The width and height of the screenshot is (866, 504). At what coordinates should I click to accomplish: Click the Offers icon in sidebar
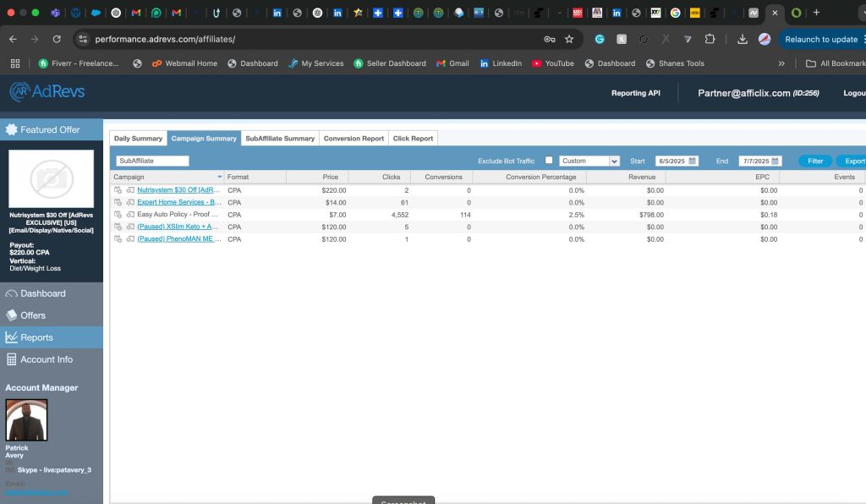pyautogui.click(x=12, y=315)
